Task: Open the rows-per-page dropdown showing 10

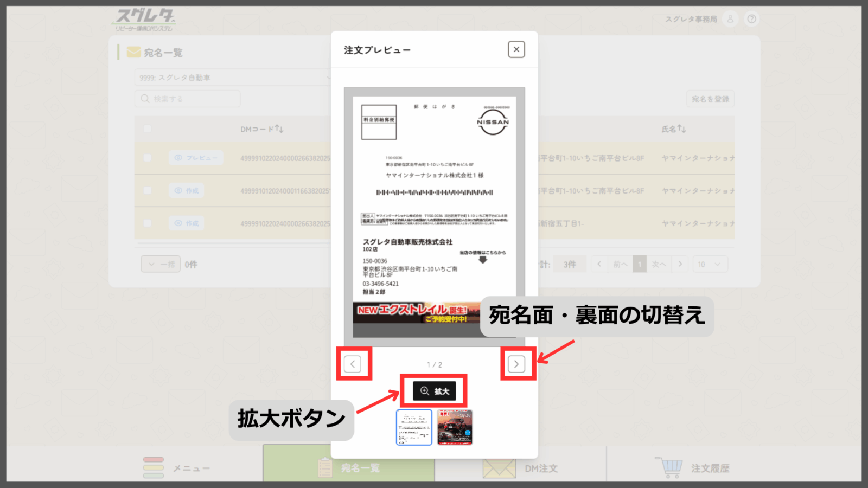Action: click(x=710, y=264)
